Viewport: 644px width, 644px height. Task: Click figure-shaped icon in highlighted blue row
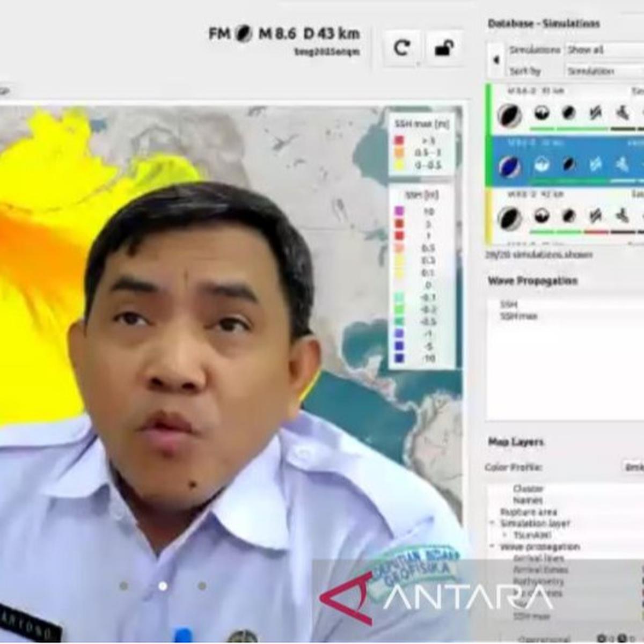[x=623, y=164]
